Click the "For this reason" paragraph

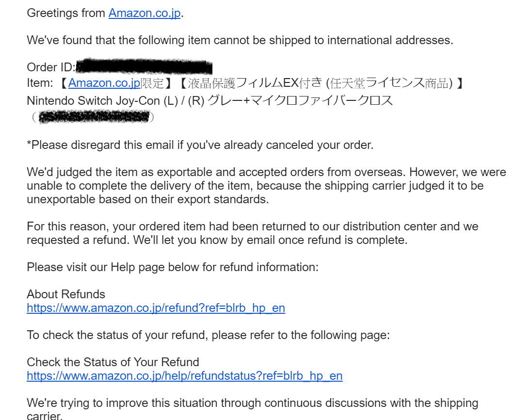point(252,233)
